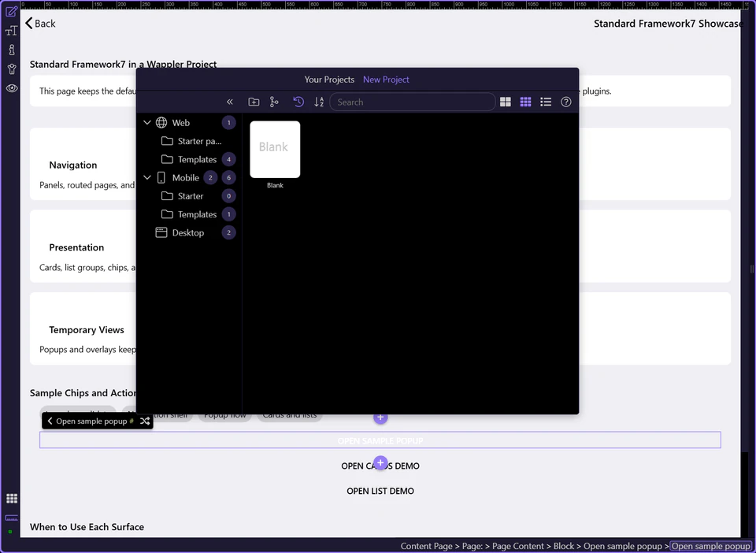Click the Mobile count badge showing 6

(x=229, y=177)
